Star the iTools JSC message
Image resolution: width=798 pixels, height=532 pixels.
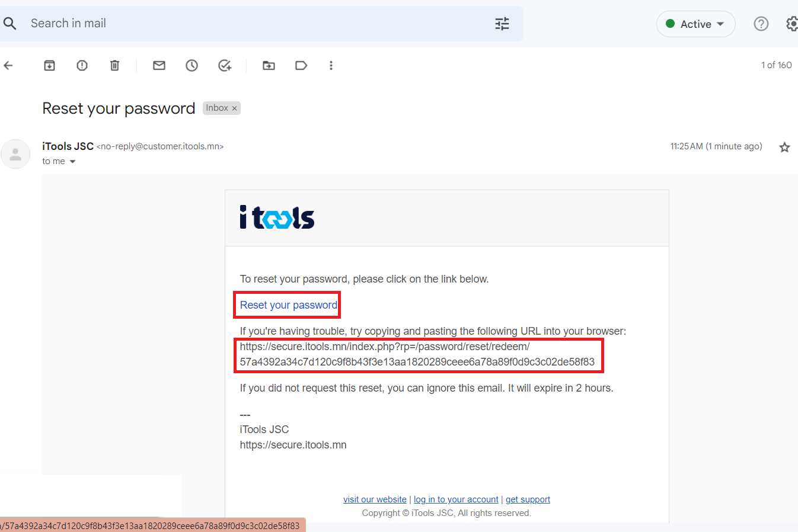(x=784, y=147)
